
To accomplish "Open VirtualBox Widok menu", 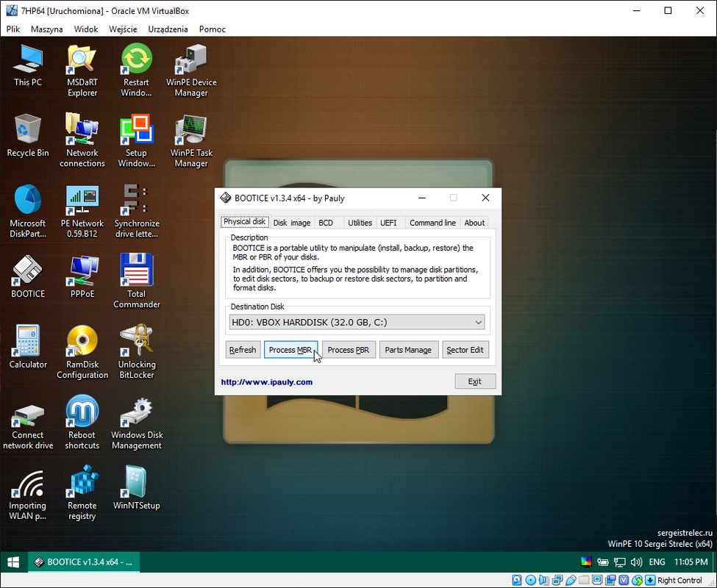I will tap(86, 29).
